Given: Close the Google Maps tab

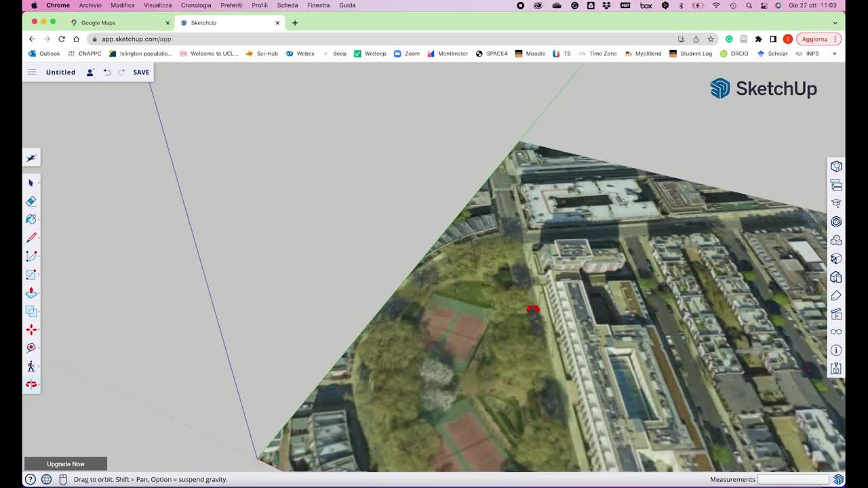Looking at the screenshot, I should point(167,23).
